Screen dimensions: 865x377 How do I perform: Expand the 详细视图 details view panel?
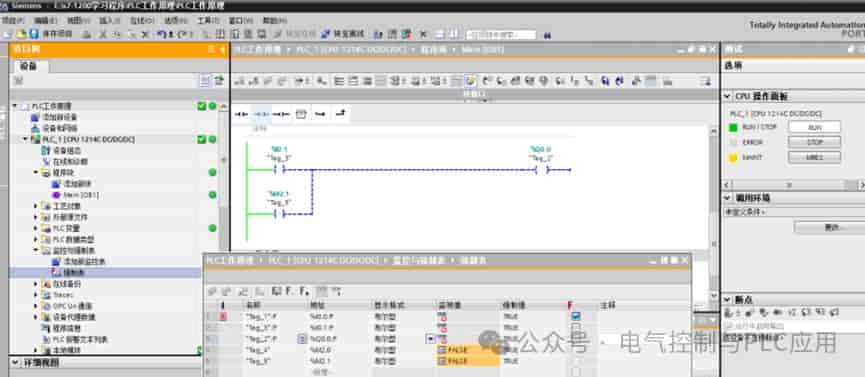15,363
